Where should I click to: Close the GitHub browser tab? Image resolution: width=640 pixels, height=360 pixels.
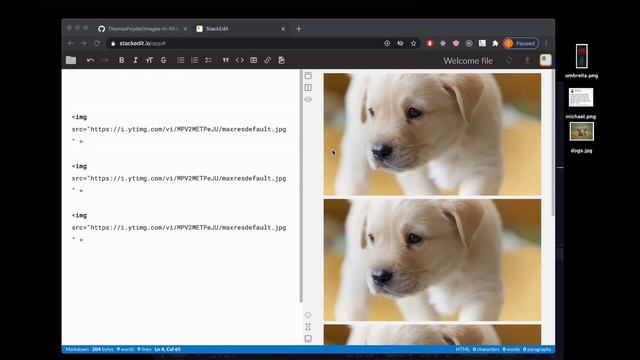point(185,29)
